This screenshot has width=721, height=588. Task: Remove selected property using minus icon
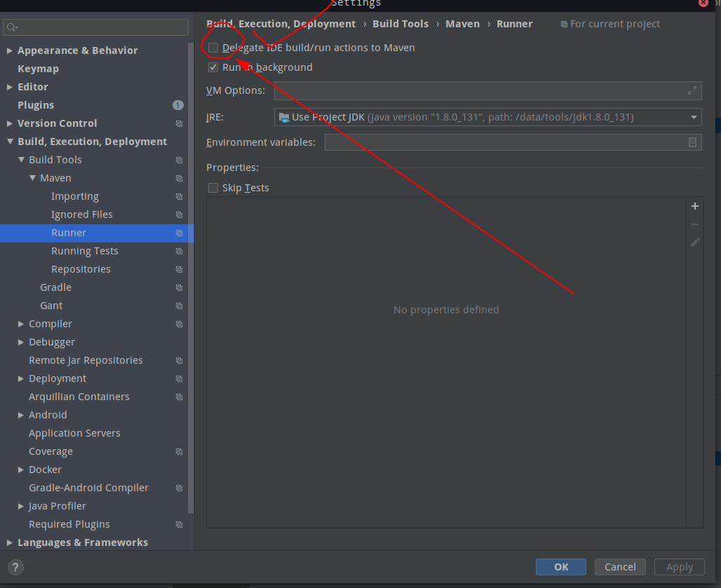tap(694, 224)
